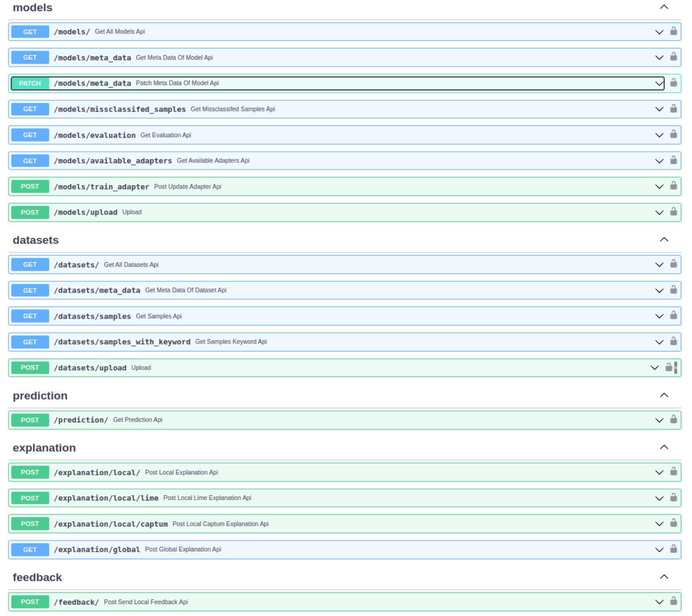Click 'Post Update Adapter Api' description
Viewport: 692px width, 616px height.
pos(188,187)
